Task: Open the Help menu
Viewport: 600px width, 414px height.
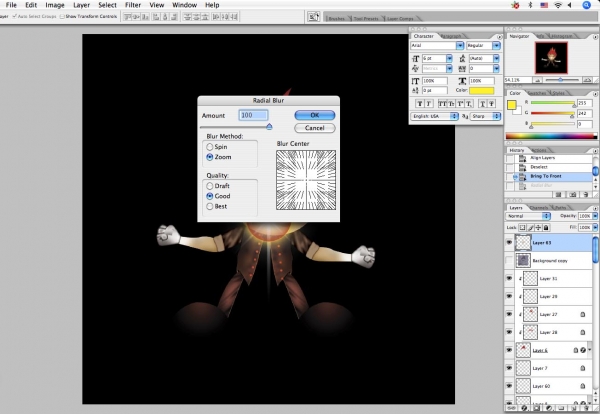Action: [212, 5]
